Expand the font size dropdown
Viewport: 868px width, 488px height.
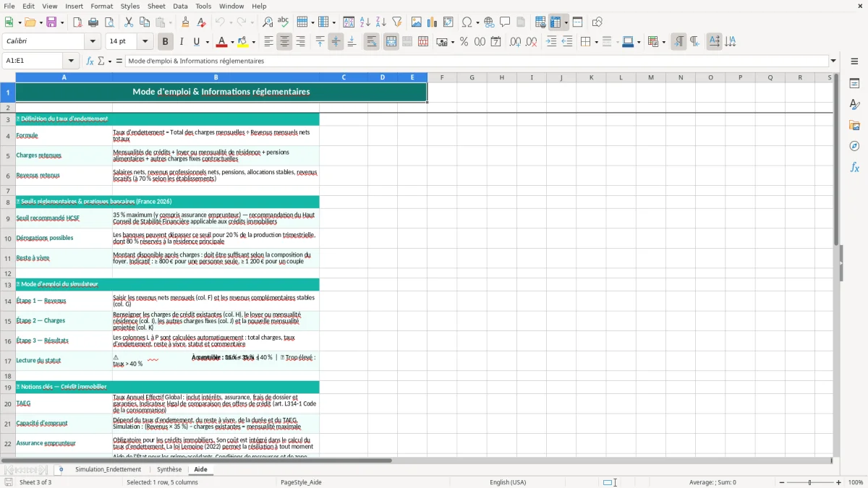pos(145,42)
